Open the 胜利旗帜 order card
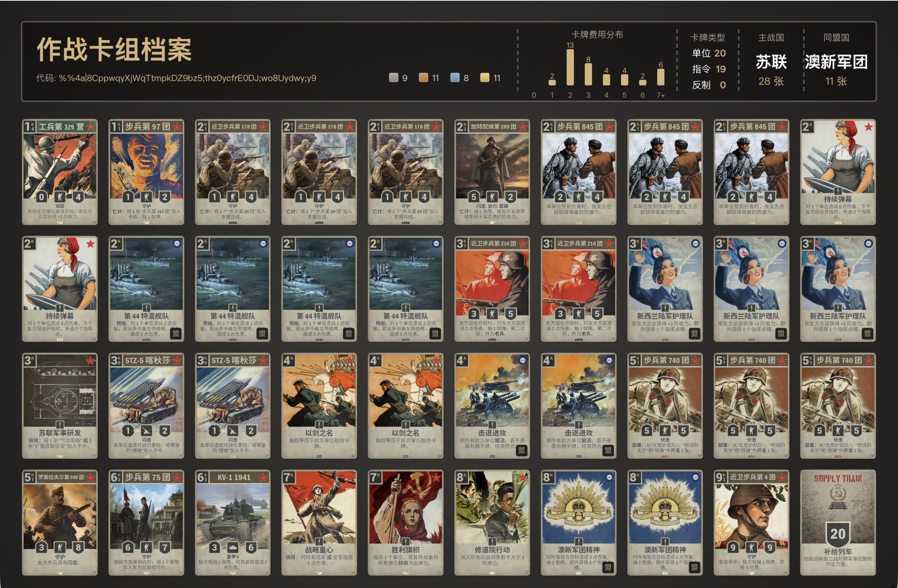The width and height of the screenshot is (898, 588). [406, 523]
